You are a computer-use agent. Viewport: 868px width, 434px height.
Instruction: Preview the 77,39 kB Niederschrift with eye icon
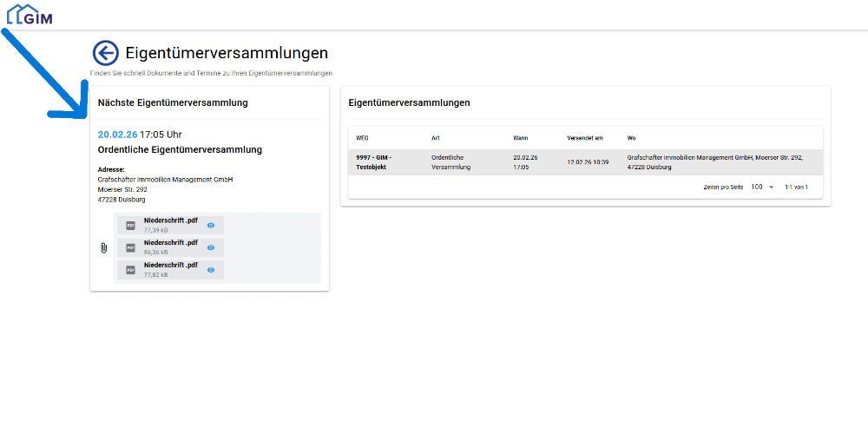tap(211, 226)
